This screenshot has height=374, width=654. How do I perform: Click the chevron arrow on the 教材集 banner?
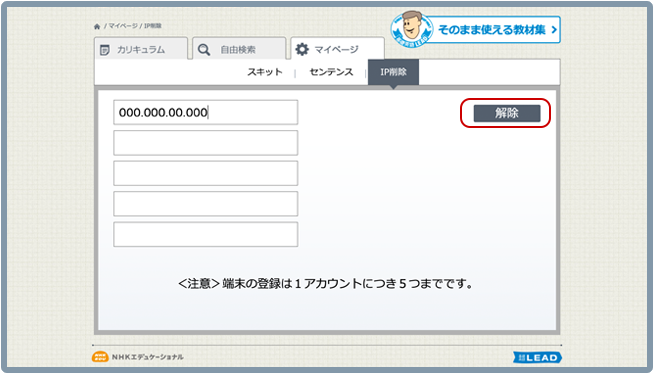[x=554, y=30]
